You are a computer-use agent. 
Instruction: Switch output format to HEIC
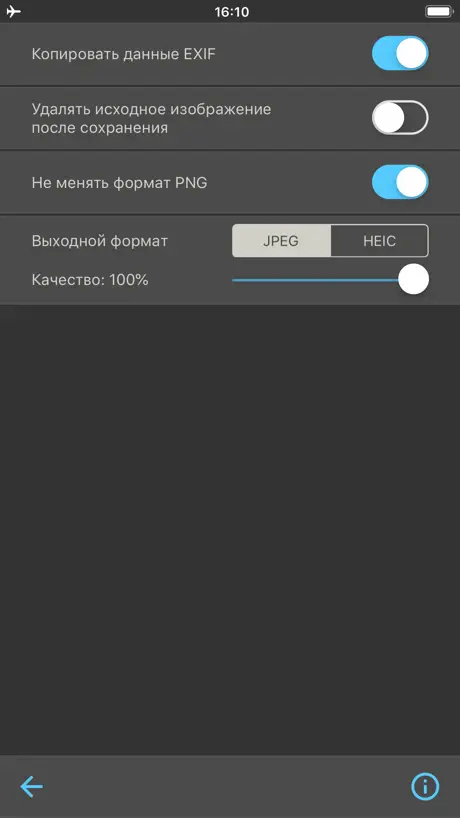pos(380,240)
